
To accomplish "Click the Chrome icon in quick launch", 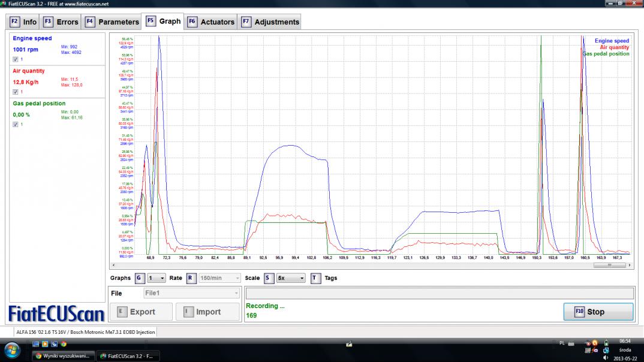I will tap(63, 344).
